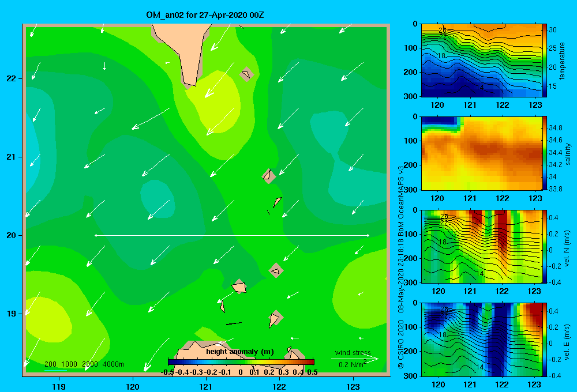Click the temperature color scale bar
The image size is (577, 392).
[545, 61]
